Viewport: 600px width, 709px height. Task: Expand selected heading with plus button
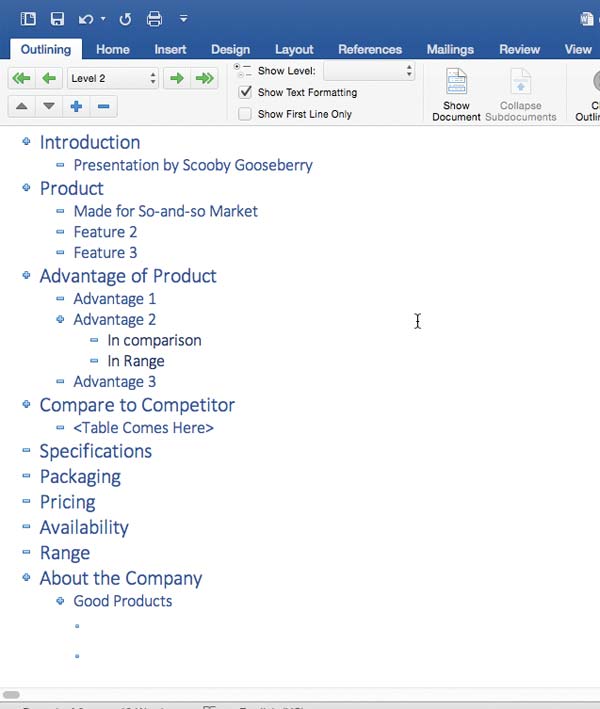coord(76,106)
